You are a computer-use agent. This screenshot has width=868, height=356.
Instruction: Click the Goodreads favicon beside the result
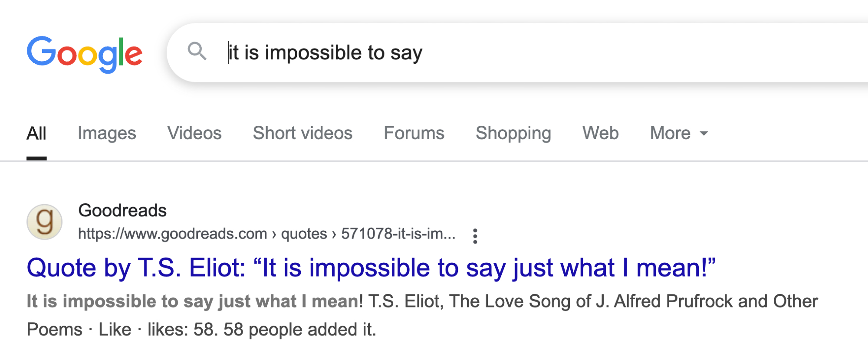click(x=44, y=222)
